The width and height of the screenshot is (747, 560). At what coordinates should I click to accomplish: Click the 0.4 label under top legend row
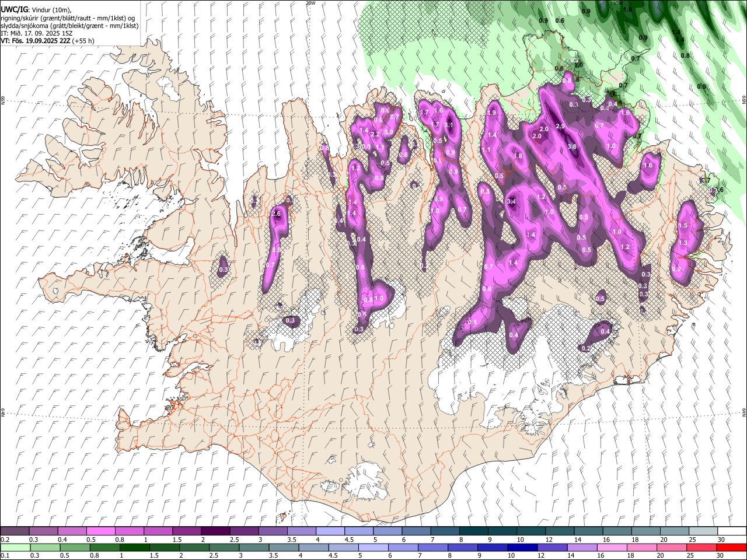[x=62, y=540]
